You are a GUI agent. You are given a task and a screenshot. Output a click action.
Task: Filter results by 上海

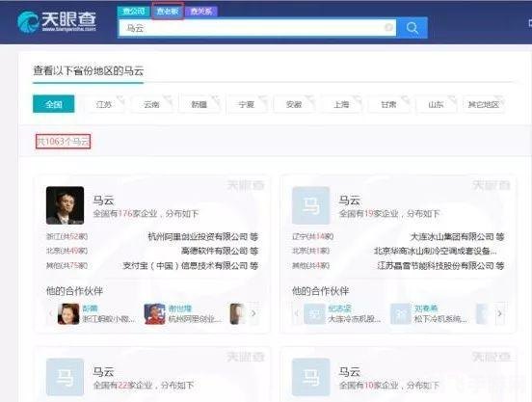[341, 104]
